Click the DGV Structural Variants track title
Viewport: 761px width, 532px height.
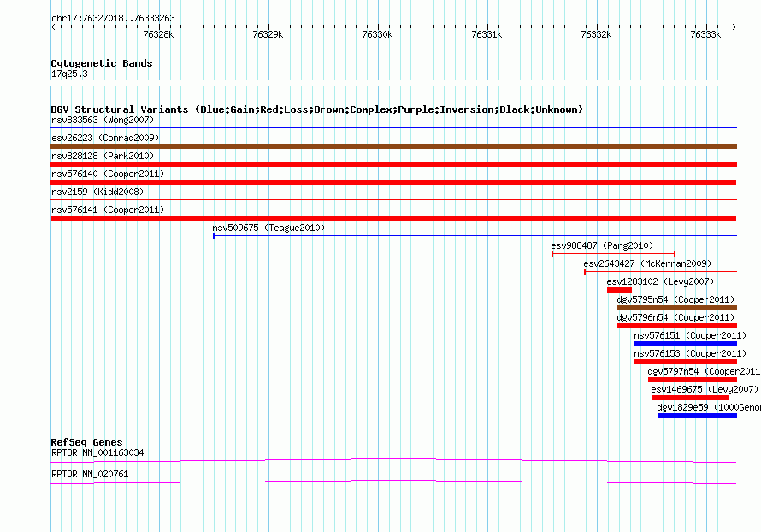point(317,109)
